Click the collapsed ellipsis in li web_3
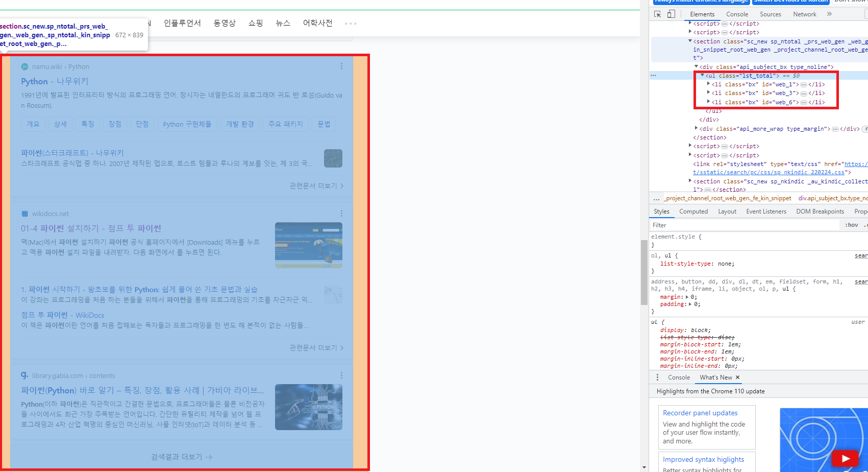868x472 pixels. (804, 93)
